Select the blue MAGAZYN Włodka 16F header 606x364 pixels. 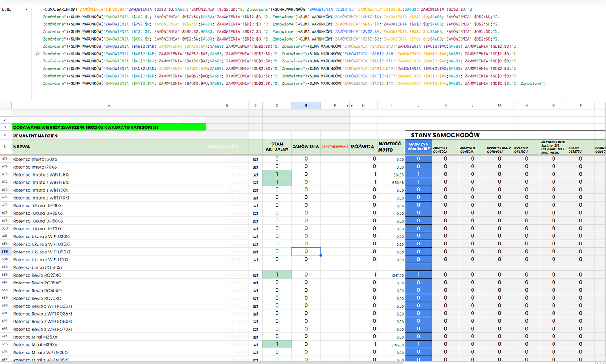418,147
